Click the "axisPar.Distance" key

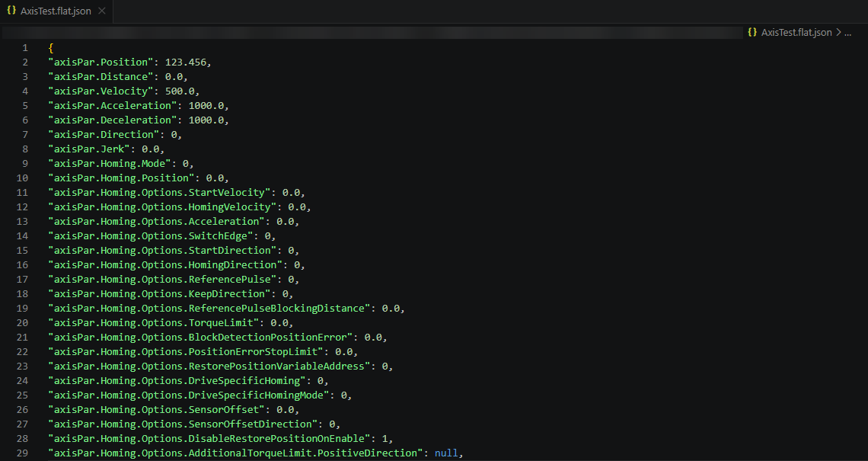(x=101, y=76)
